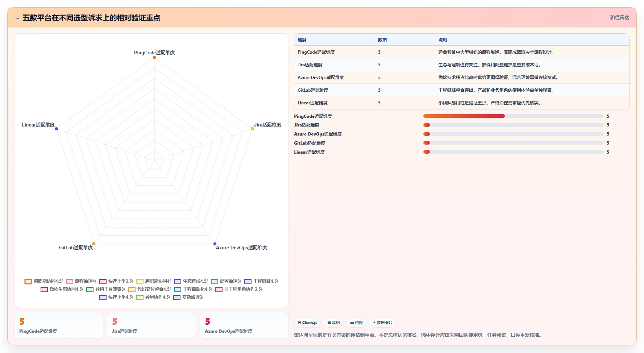
Task: Click the pink 非工程角色协作3.5/ legend swatch
Action: coord(219,289)
